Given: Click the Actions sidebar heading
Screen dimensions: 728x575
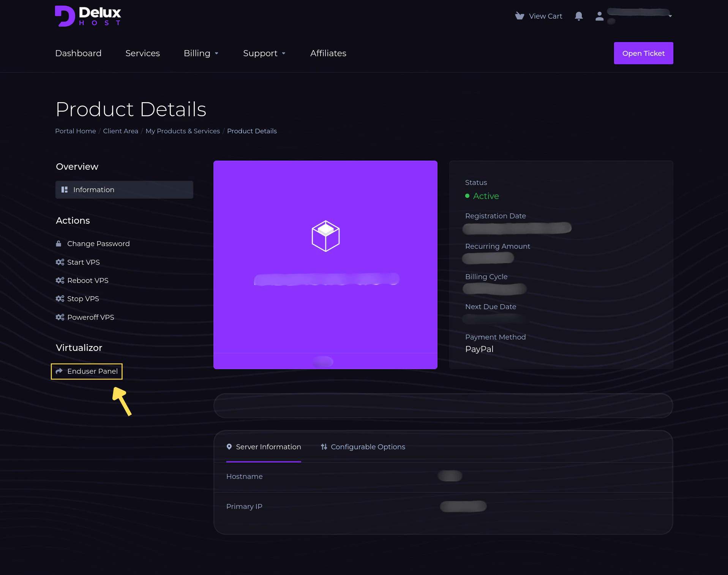Looking at the screenshot, I should click(x=73, y=220).
